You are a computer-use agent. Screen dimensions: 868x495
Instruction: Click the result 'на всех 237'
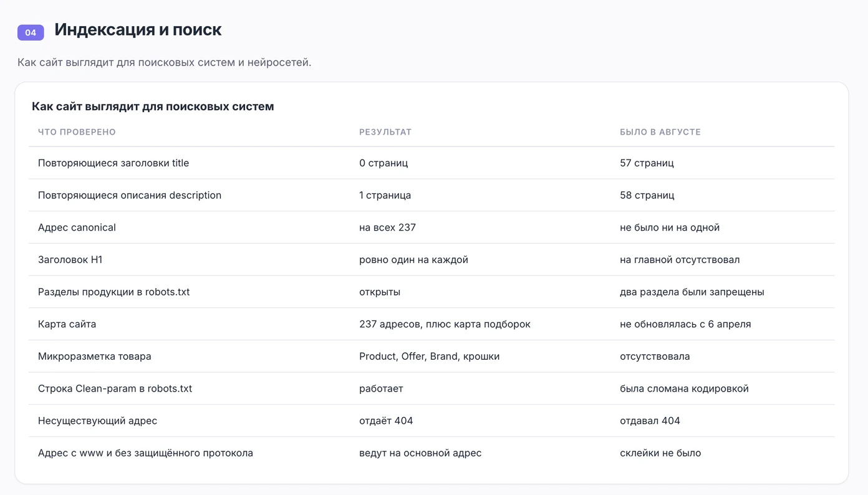coord(387,228)
